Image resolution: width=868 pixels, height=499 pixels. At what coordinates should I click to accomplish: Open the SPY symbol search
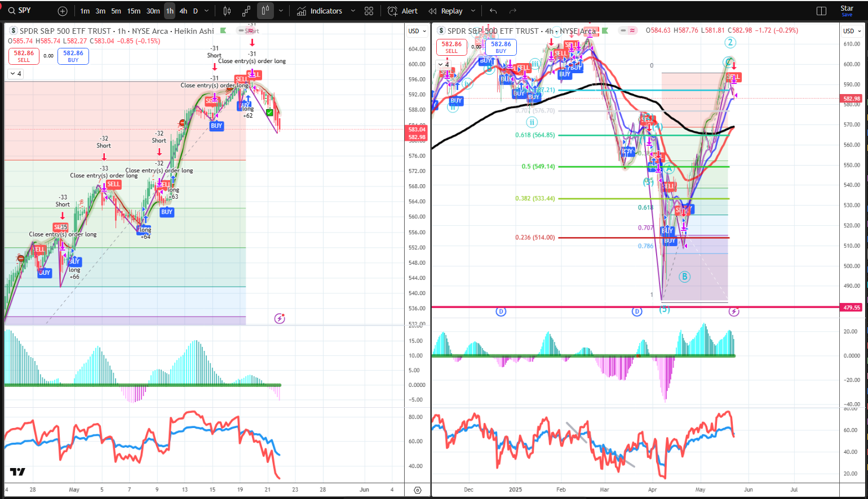point(20,11)
